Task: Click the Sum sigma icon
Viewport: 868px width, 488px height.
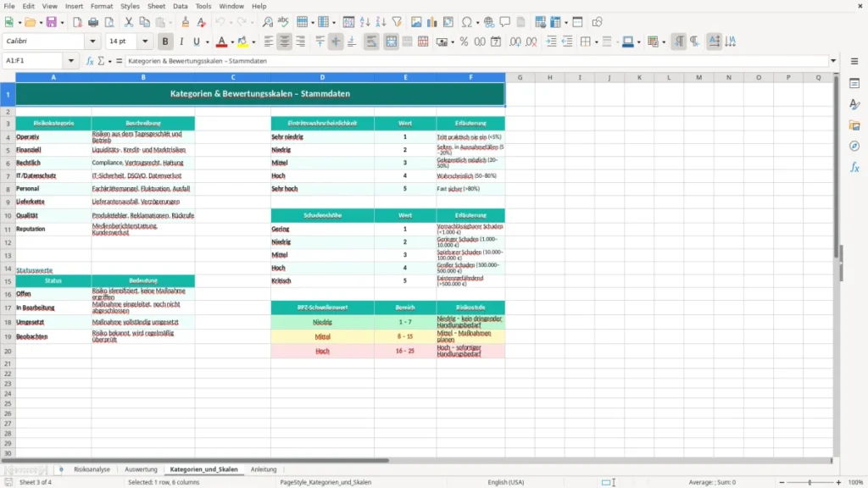Action: point(101,61)
